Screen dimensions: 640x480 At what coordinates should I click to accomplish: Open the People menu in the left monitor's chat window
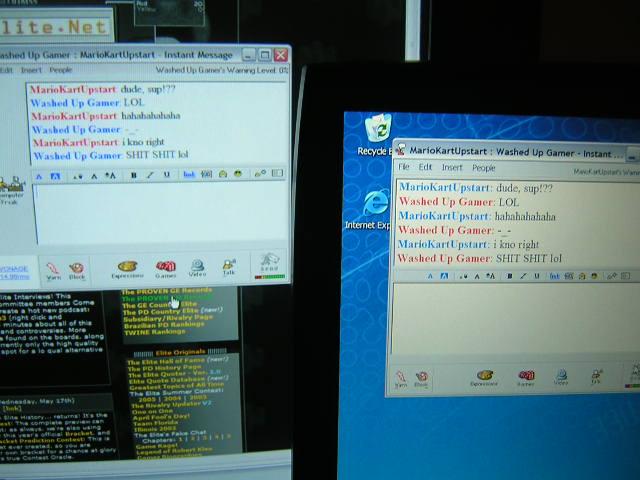tap(61, 70)
